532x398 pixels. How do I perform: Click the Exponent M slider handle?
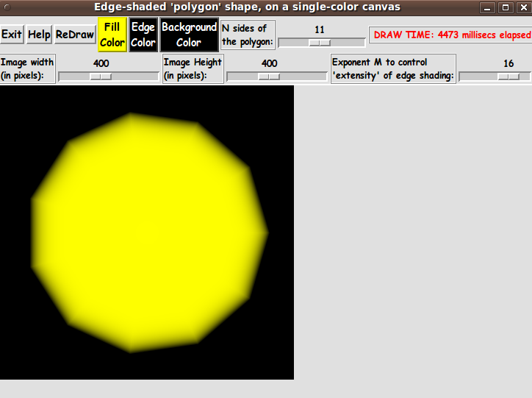pos(508,77)
